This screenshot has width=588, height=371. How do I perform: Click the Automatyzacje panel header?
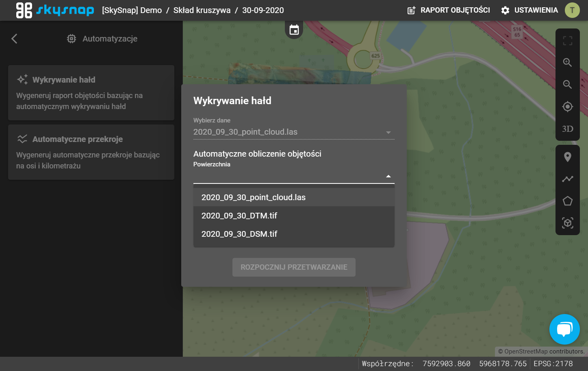(x=102, y=39)
